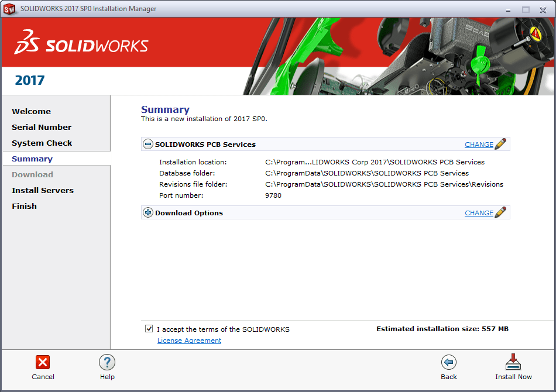
Task: Click the red Cancel X icon
Action: (43, 362)
